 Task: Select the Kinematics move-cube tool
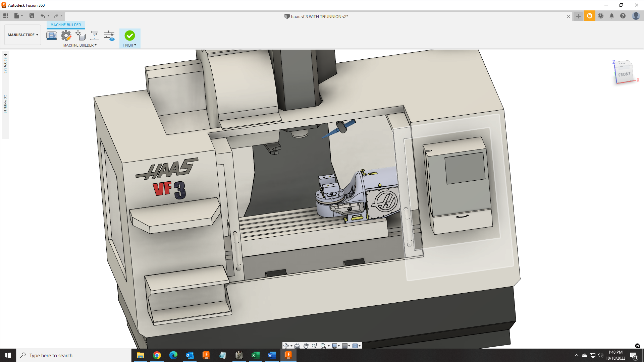80,36
